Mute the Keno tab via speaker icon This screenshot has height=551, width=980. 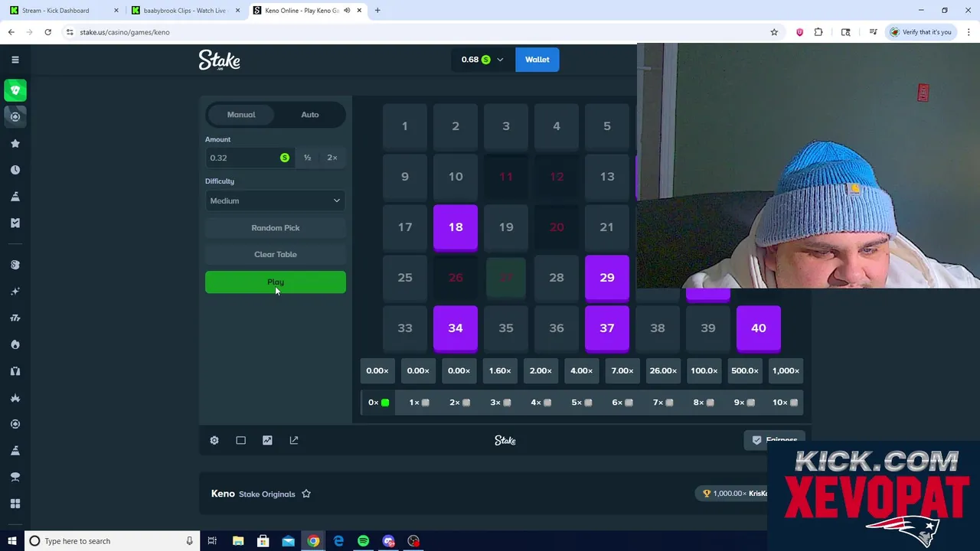coord(347,10)
